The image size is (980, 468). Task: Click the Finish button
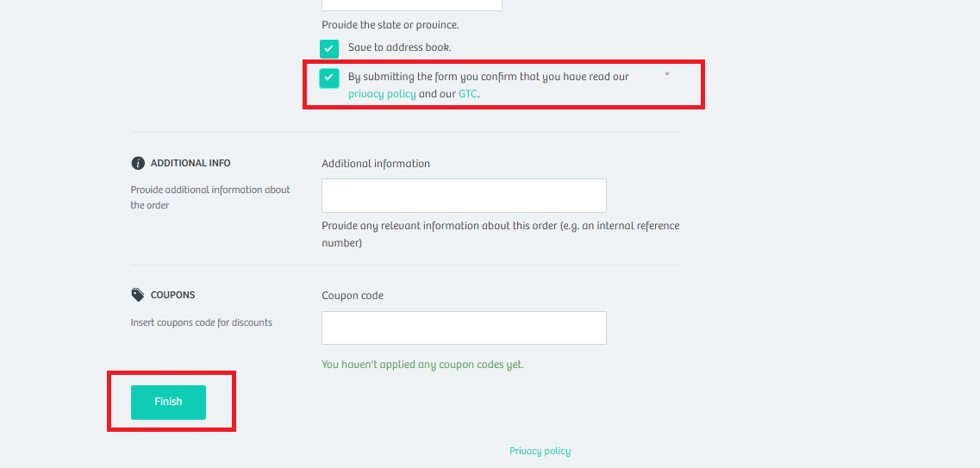pyautogui.click(x=168, y=402)
